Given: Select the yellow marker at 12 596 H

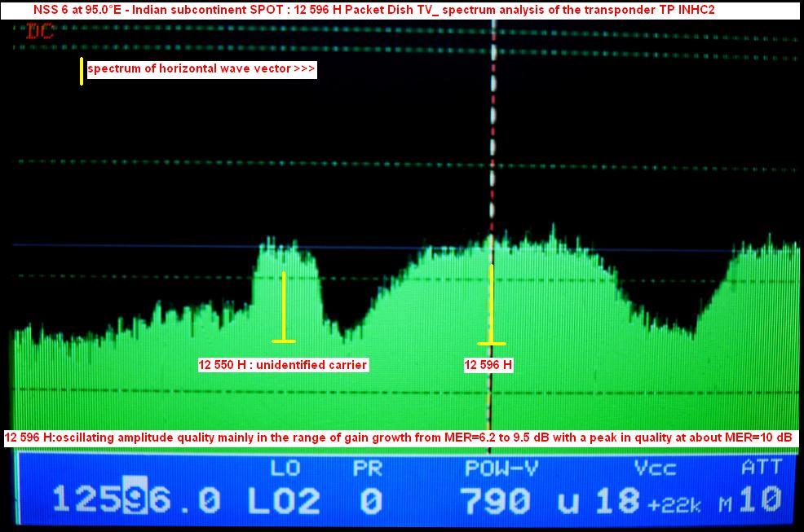Looking at the screenshot, I should (x=491, y=305).
